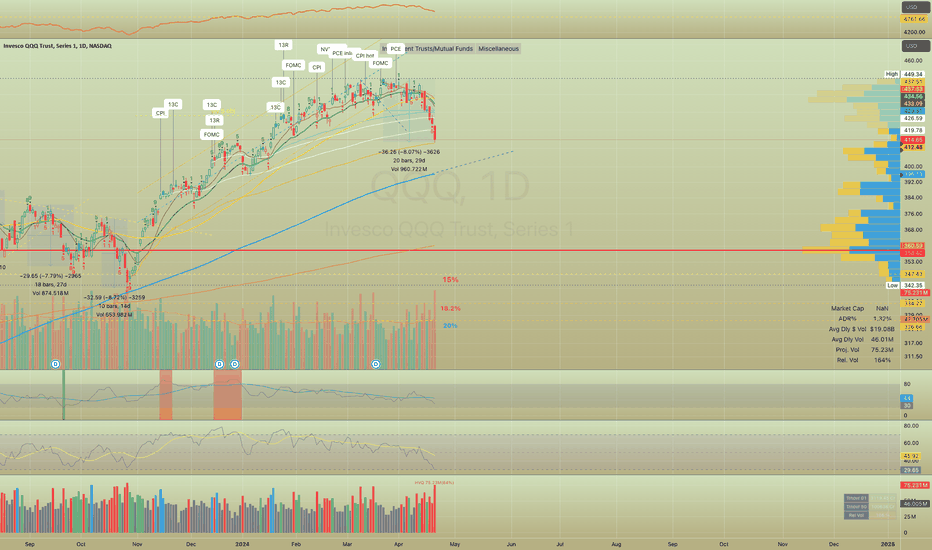
Task: Click the -36.26 (-8.07%) measurement label
Action: [409, 152]
